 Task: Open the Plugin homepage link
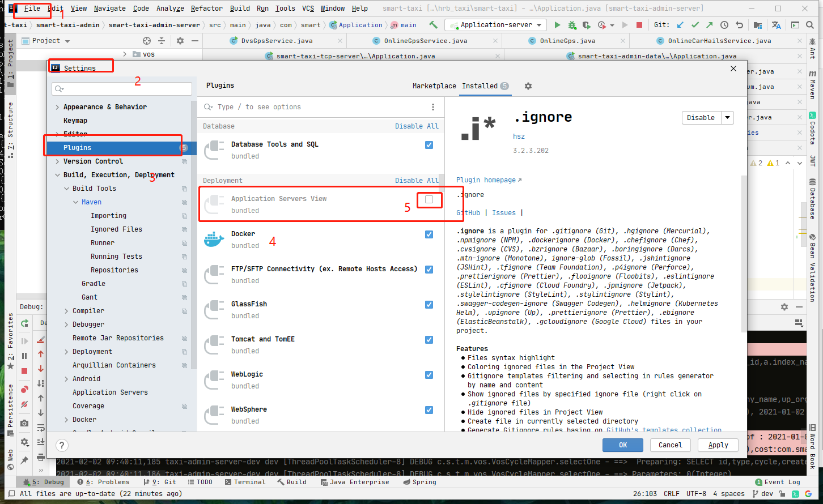tap(489, 180)
